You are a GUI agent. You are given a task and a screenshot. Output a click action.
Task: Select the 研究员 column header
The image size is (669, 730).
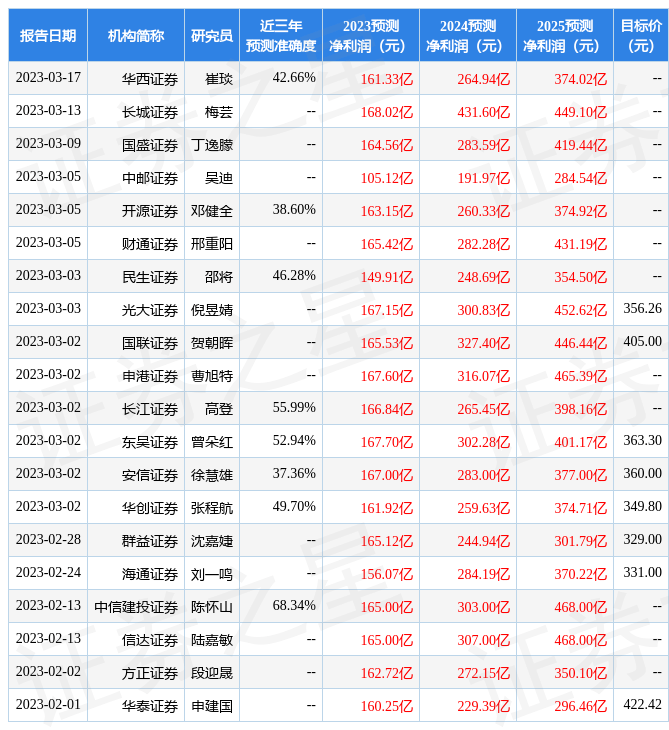[x=212, y=35]
